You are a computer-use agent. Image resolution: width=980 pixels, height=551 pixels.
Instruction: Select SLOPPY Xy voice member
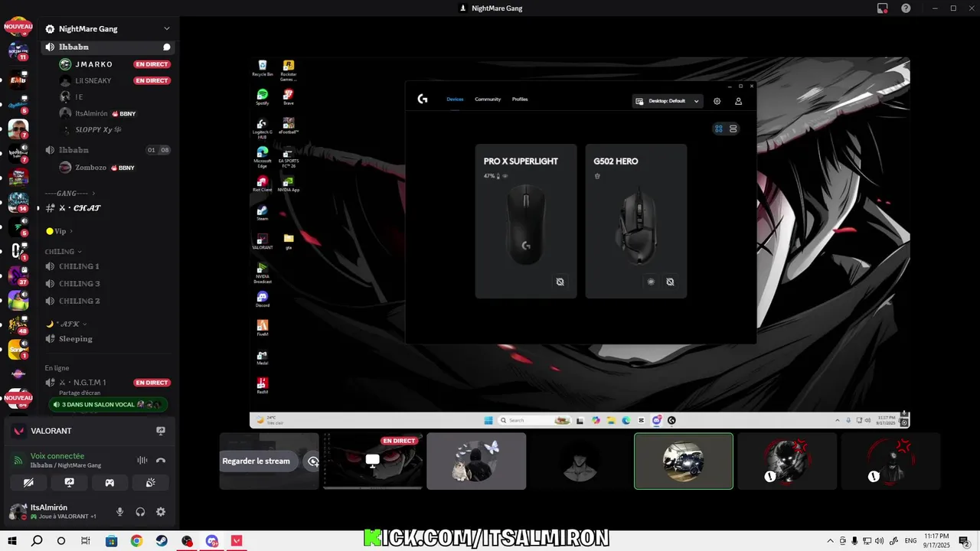pyautogui.click(x=93, y=130)
